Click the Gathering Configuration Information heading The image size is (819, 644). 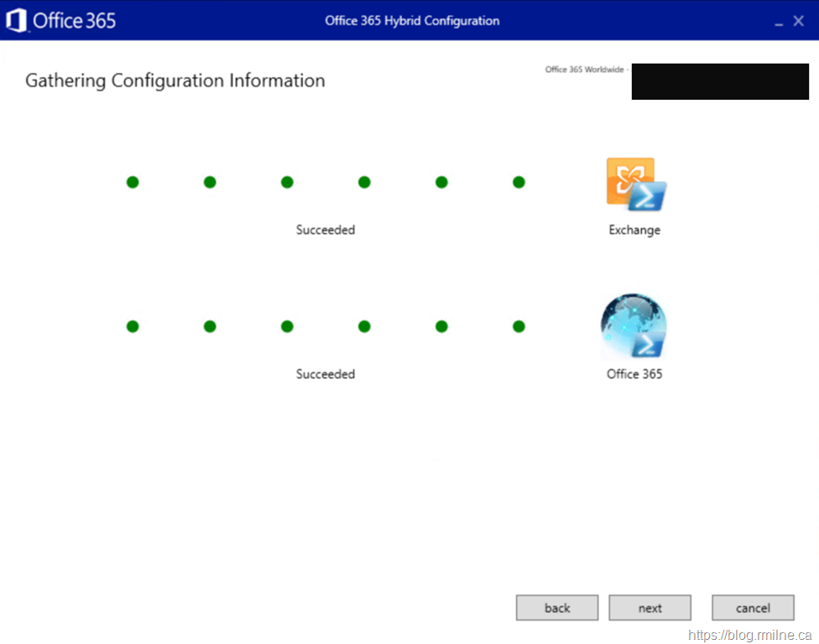tap(175, 80)
